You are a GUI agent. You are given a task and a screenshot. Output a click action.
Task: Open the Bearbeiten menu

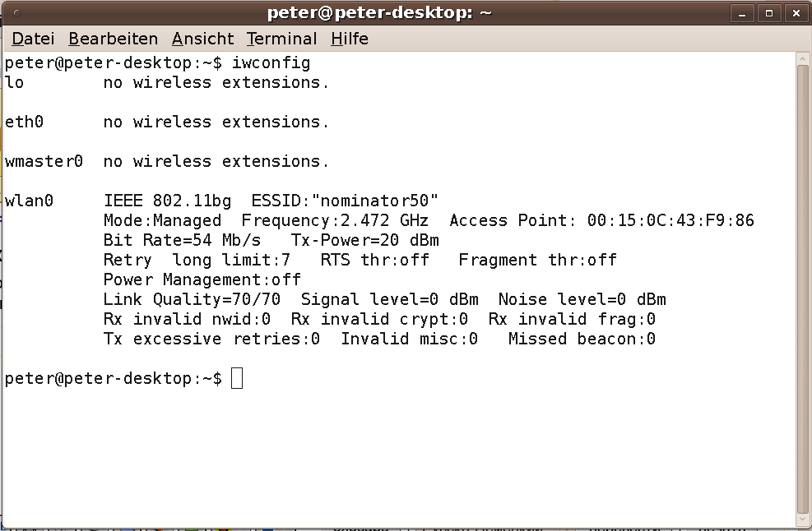pos(113,39)
